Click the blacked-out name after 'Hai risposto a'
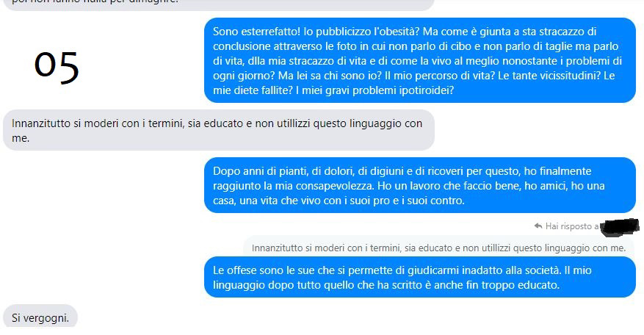 click(619, 227)
